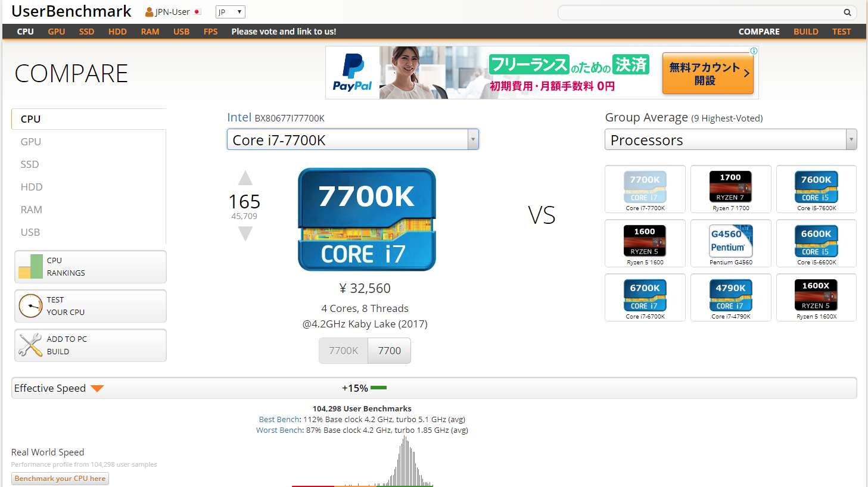Click the ¥ 32,560 price link
This screenshot has height=487, width=868.
click(365, 289)
